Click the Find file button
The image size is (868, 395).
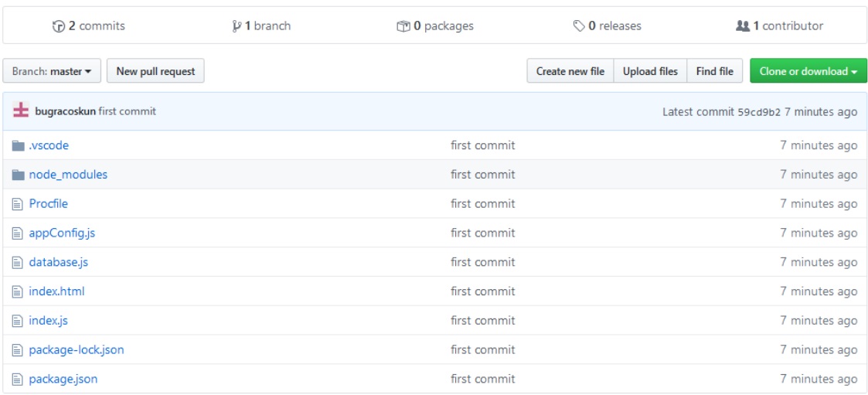714,71
